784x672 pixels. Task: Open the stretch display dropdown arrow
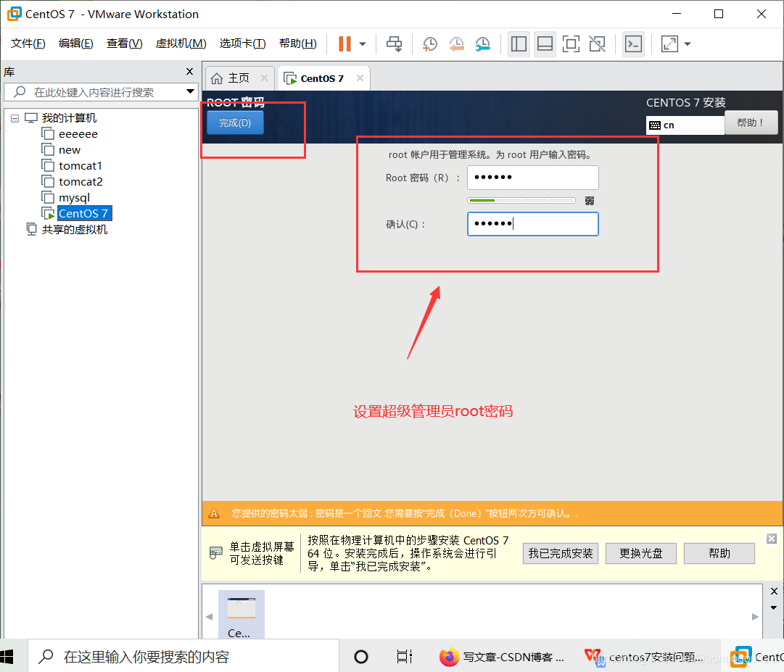pos(688,44)
